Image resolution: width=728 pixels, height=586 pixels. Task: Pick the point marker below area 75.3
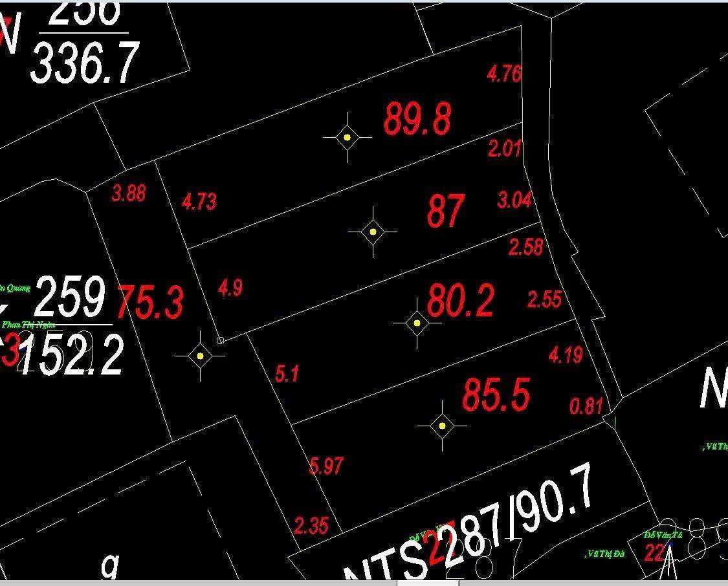tap(201, 356)
